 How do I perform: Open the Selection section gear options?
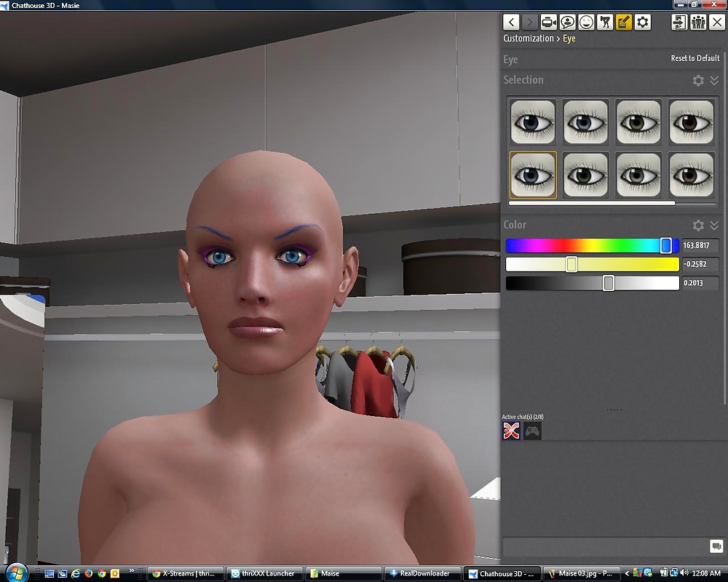click(x=698, y=81)
